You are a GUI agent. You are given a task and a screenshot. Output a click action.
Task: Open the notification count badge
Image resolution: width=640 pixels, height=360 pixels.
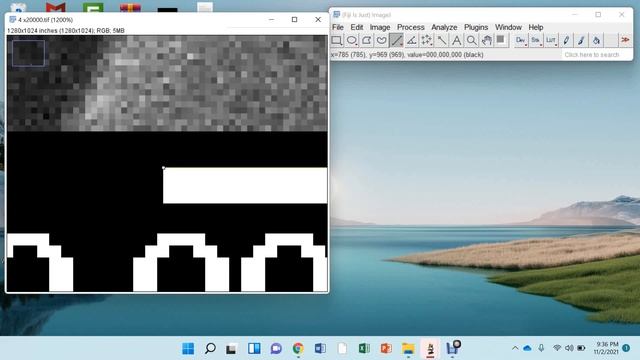626,348
